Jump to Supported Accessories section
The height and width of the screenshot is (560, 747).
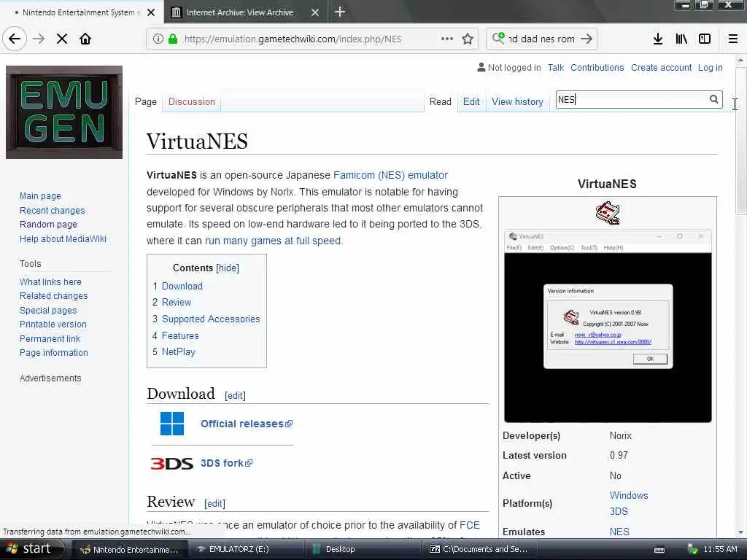pyautogui.click(x=211, y=319)
